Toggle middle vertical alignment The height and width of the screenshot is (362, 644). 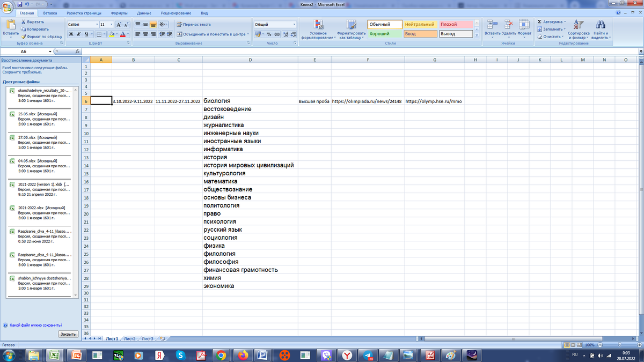tap(145, 24)
